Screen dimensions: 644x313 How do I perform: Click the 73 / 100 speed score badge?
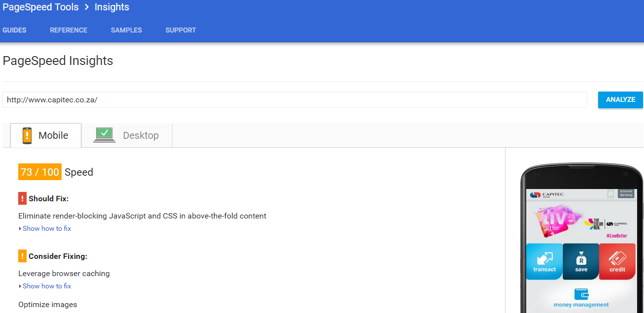pyautogui.click(x=40, y=172)
